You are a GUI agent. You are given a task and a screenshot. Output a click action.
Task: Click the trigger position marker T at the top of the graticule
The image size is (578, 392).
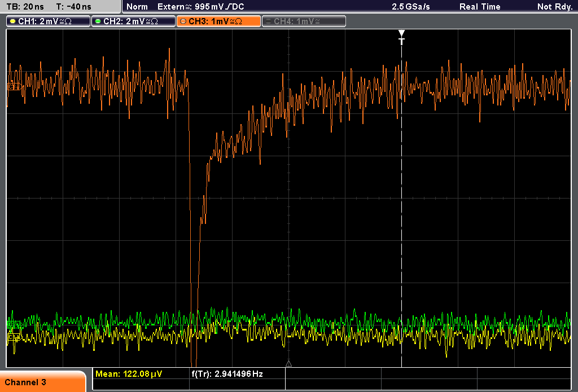[401, 37]
